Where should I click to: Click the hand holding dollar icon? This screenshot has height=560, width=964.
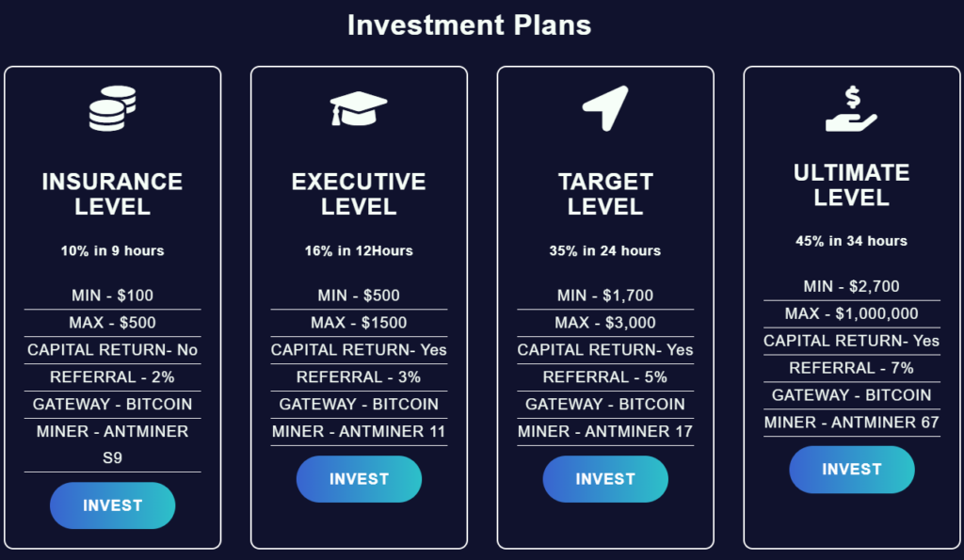coord(851,108)
